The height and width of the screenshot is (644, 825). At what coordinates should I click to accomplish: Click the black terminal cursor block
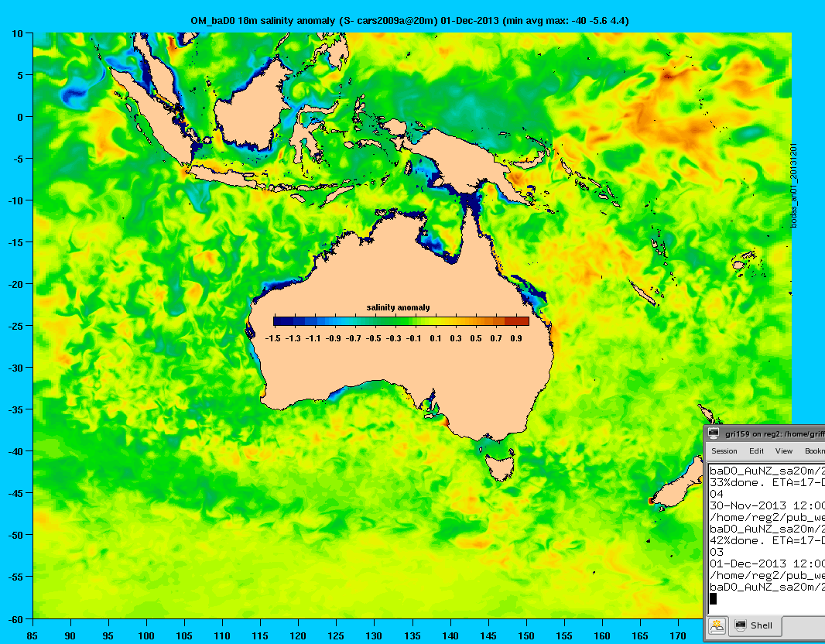(713, 599)
